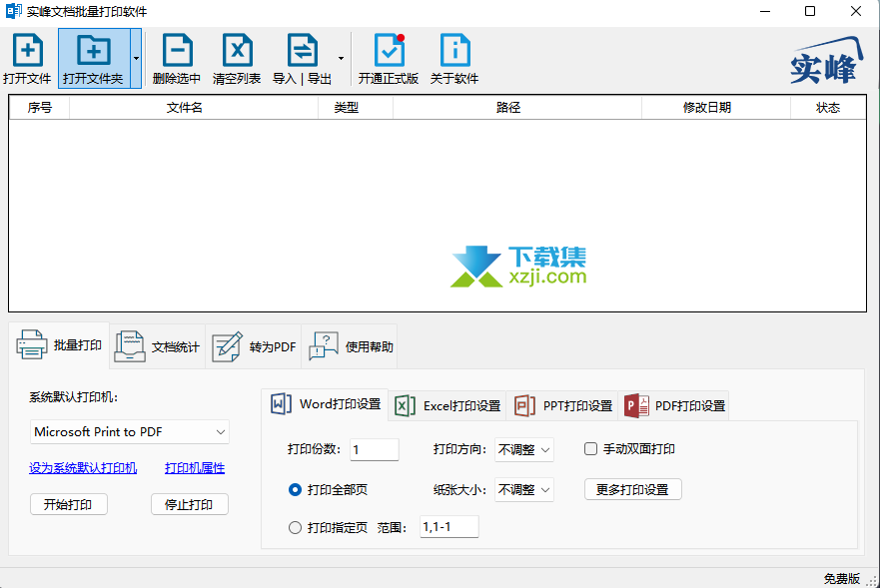Click the 更多打印设置 button
Image resolution: width=880 pixels, height=588 pixels.
(x=632, y=490)
